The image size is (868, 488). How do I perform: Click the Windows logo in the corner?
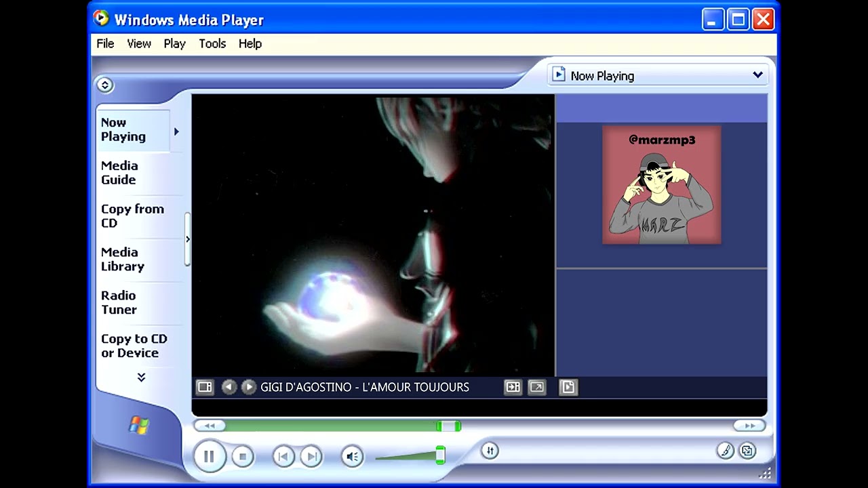(x=138, y=425)
